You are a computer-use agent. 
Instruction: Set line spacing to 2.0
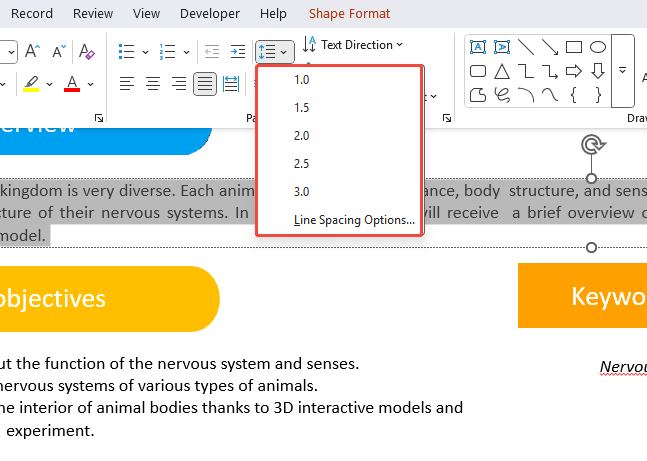[340, 136]
